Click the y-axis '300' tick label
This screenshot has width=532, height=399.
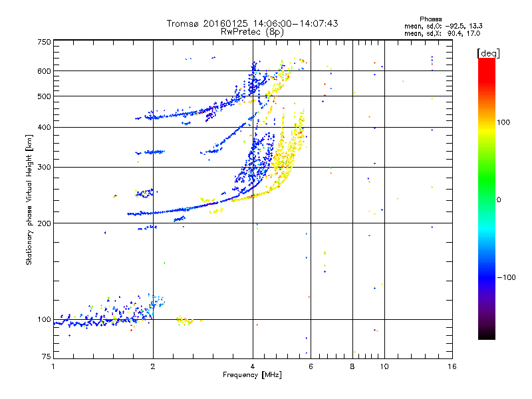44,167
